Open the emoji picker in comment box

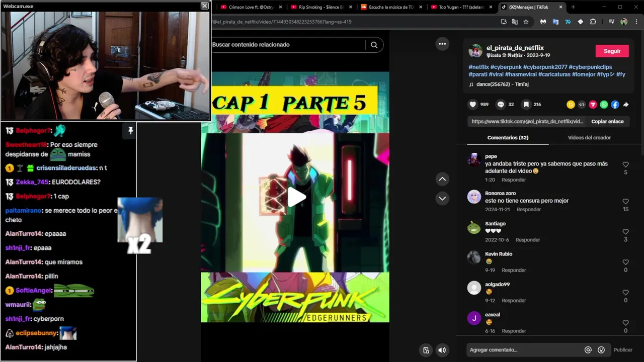click(x=601, y=350)
